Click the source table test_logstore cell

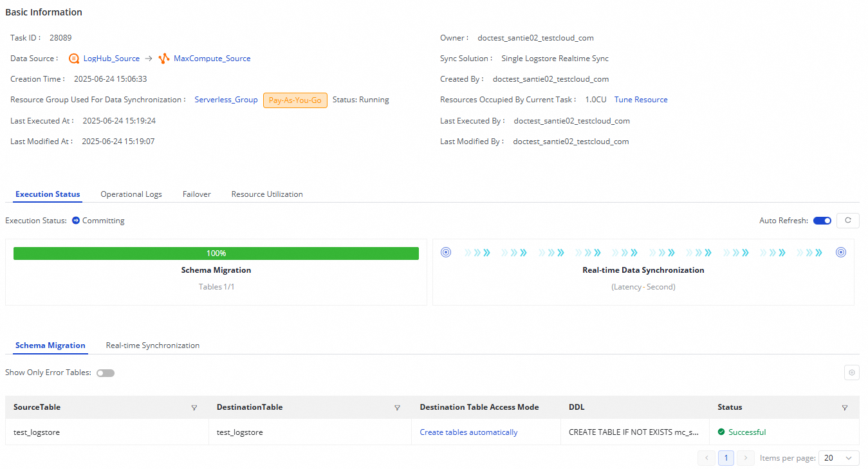coord(107,432)
